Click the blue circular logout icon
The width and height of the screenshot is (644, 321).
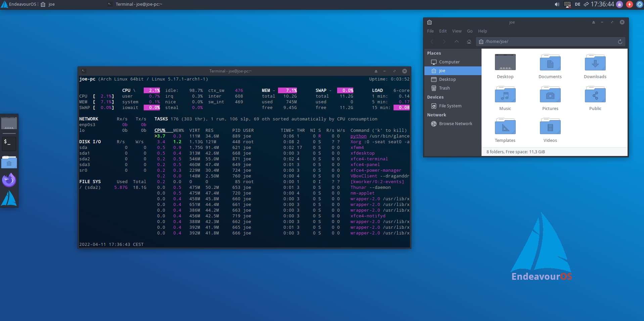point(639,4)
